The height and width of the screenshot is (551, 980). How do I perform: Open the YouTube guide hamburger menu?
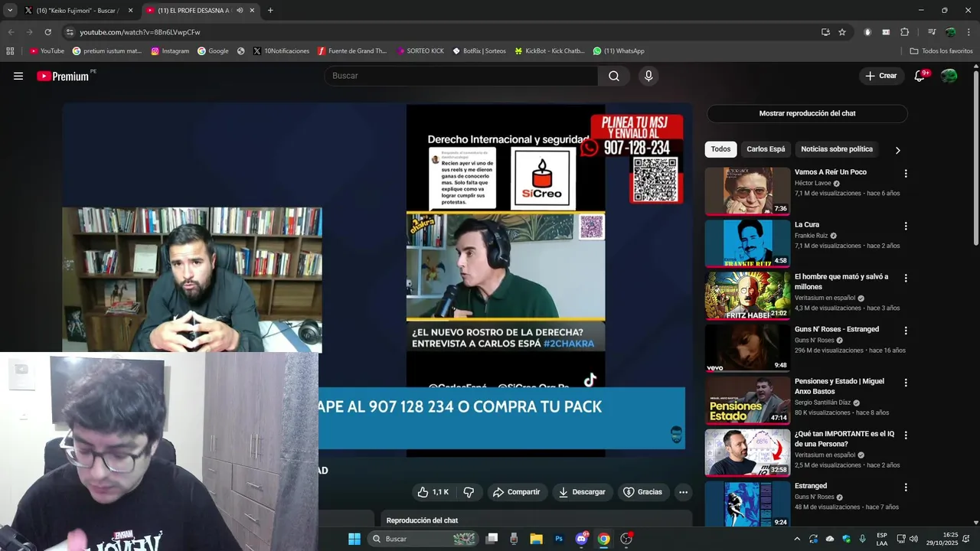18,76
